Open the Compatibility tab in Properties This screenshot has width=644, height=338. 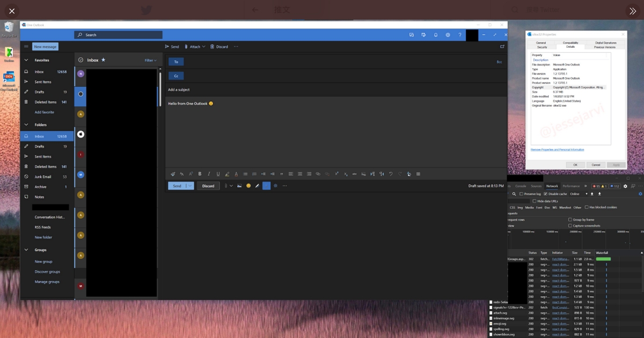pyautogui.click(x=570, y=43)
